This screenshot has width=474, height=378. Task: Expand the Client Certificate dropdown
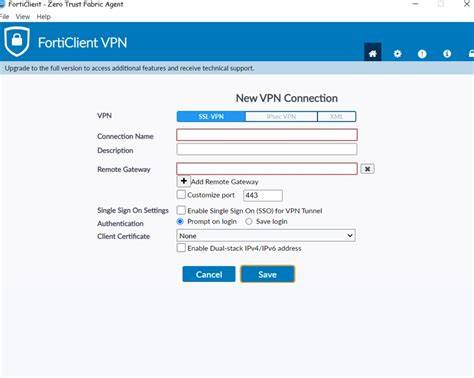click(x=266, y=236)
